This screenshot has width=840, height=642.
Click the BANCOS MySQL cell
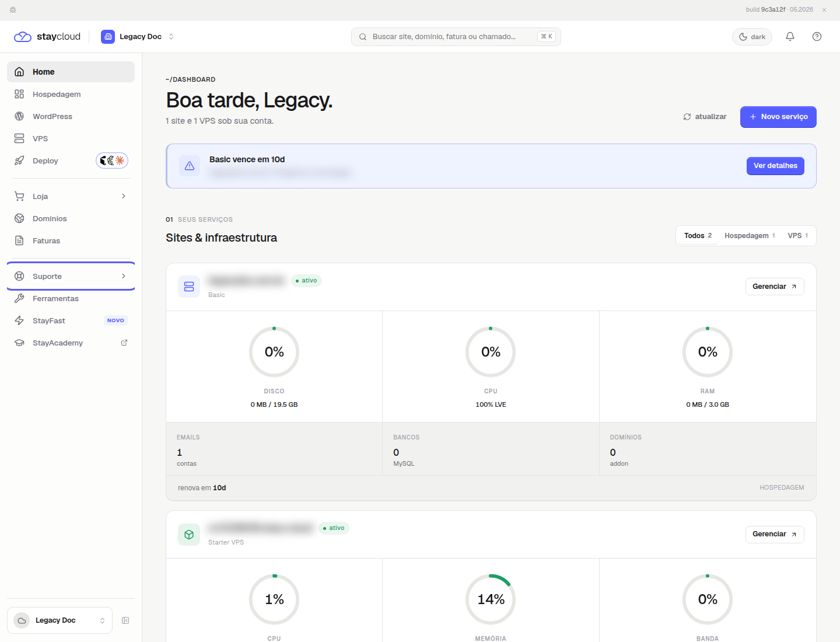coord(491,449)
